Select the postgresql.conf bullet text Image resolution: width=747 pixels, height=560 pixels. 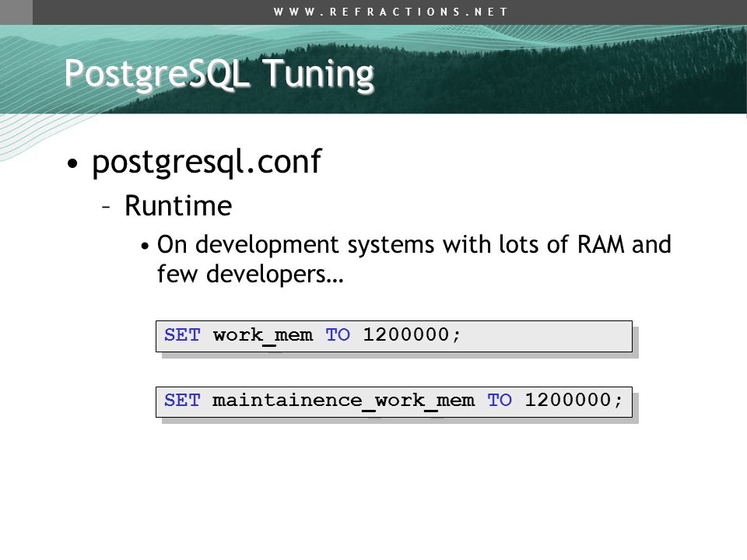[x=207, y=163]
